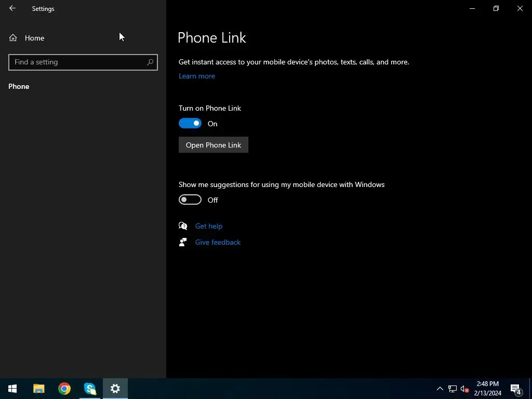Open Skype from the taskbar
Screen dimensions: 532x399
click(x=90, y=389)
